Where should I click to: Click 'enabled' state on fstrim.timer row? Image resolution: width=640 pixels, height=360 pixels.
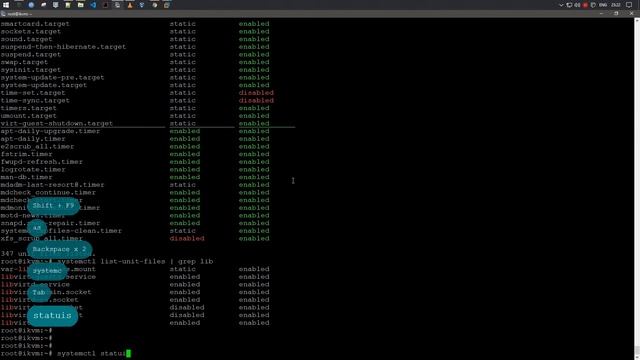185,154
